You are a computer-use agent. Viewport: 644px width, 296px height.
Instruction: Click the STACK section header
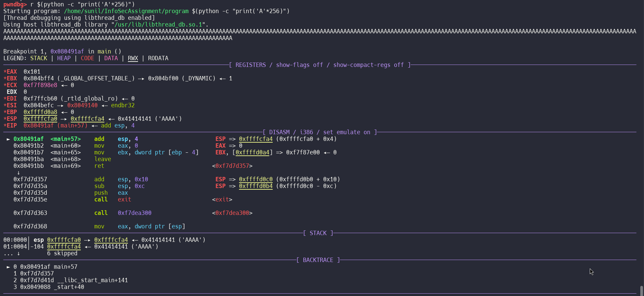click(x=318, y=233)
